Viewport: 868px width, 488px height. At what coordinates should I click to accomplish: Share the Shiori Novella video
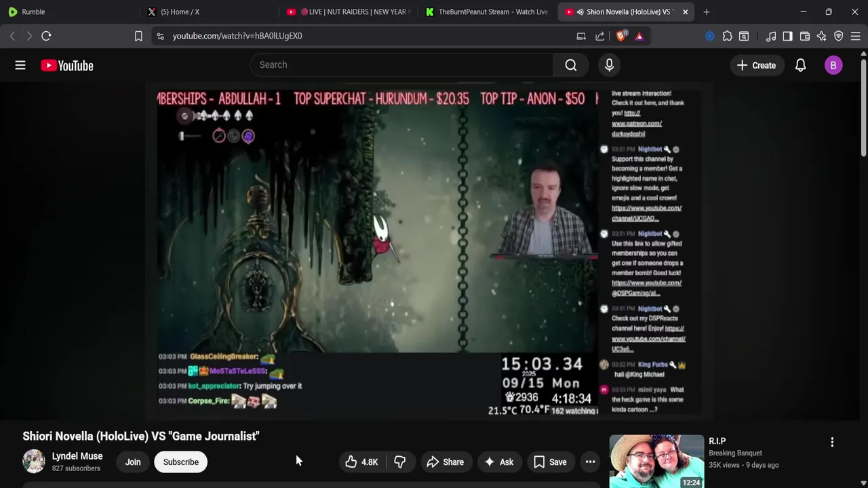pos(446,462)
